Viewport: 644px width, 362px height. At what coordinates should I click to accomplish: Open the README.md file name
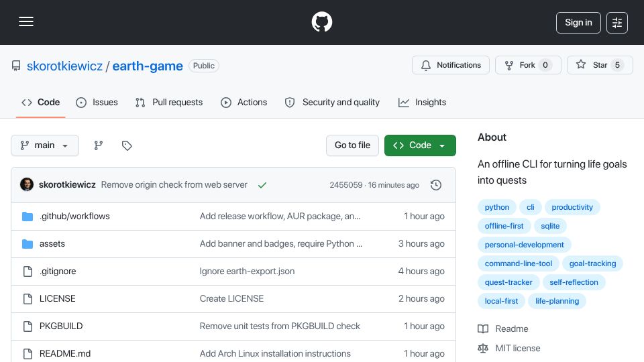[65, 354]
